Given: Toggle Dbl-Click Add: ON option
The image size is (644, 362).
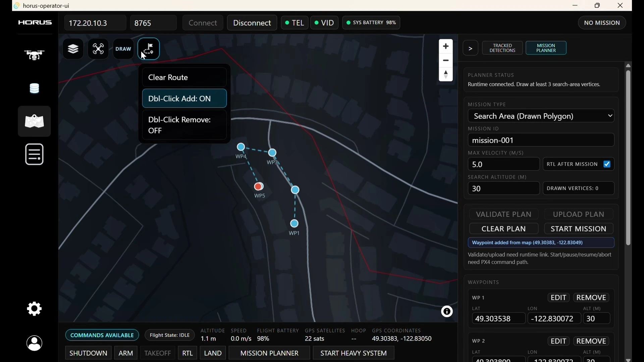Looking at the screenshot, I should [184, 99].
